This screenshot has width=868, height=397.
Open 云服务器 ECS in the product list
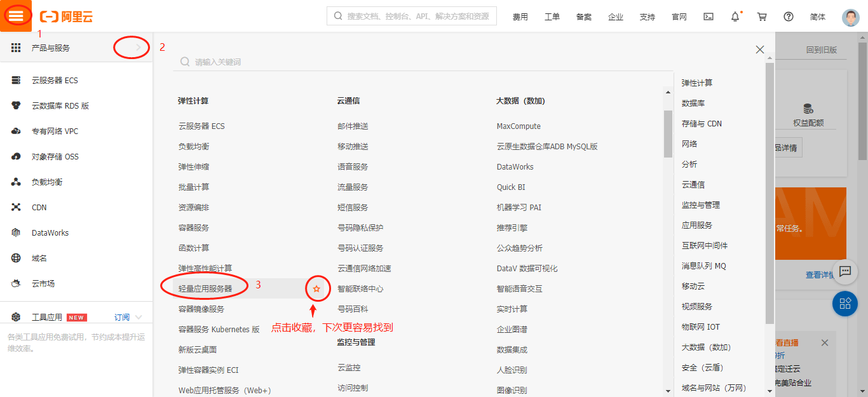pyautogui.click(x=201, y=126)
